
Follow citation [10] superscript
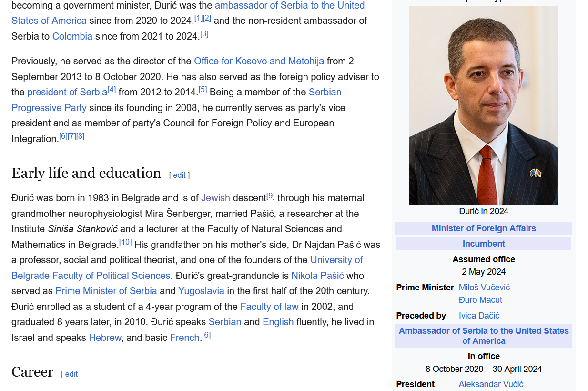tap(125, 242)
